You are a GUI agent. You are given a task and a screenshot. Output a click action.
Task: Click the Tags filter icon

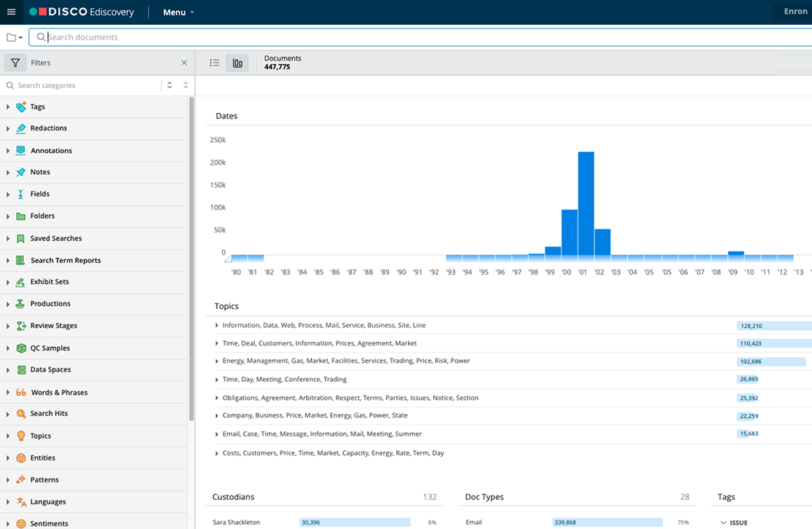pos(20,106)
